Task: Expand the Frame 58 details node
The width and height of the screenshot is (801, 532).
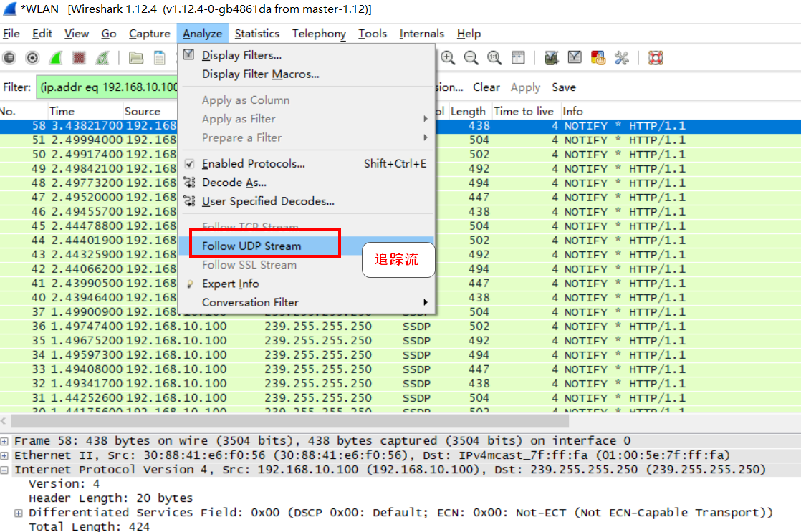Action: (x=6, y=440)
